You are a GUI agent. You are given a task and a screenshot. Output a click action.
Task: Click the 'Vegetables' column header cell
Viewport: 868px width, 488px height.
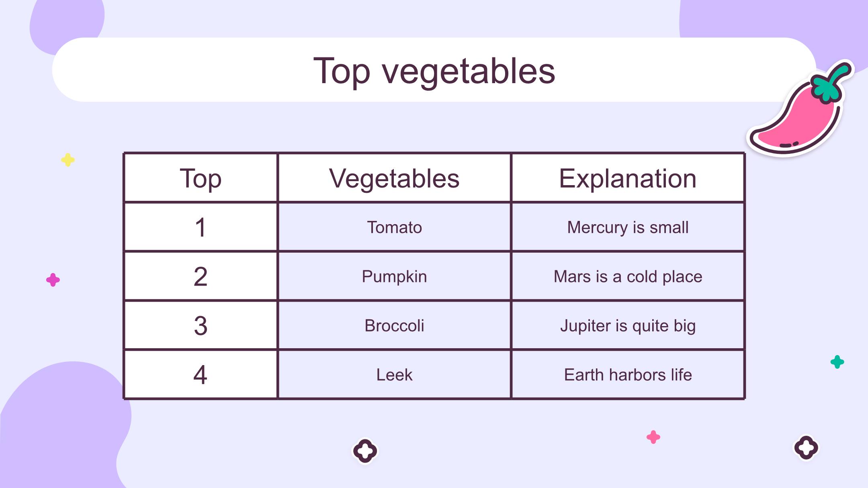coord(394,178)
